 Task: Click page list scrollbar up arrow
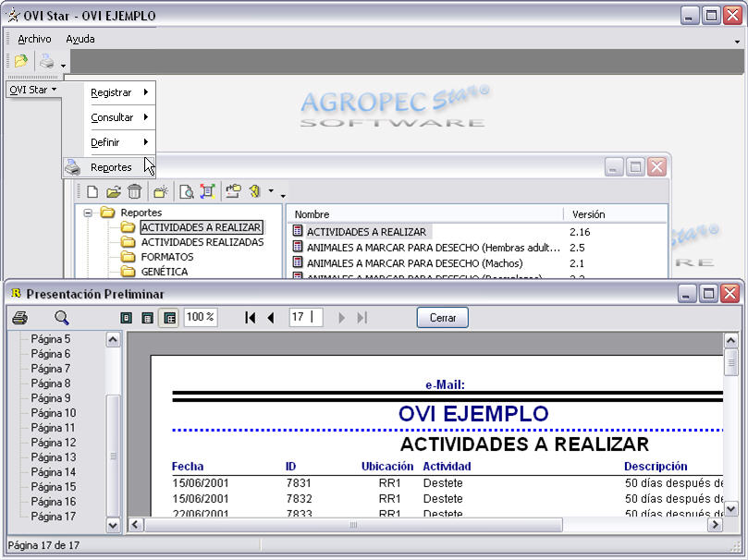pyautogui.click(x=113, y=340)
